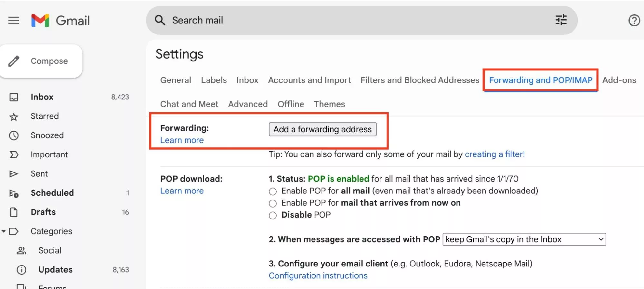Open the Themes settings tab

329,104
